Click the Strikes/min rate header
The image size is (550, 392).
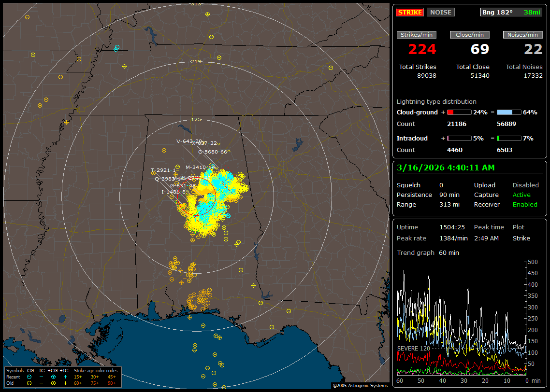(417, 35)
